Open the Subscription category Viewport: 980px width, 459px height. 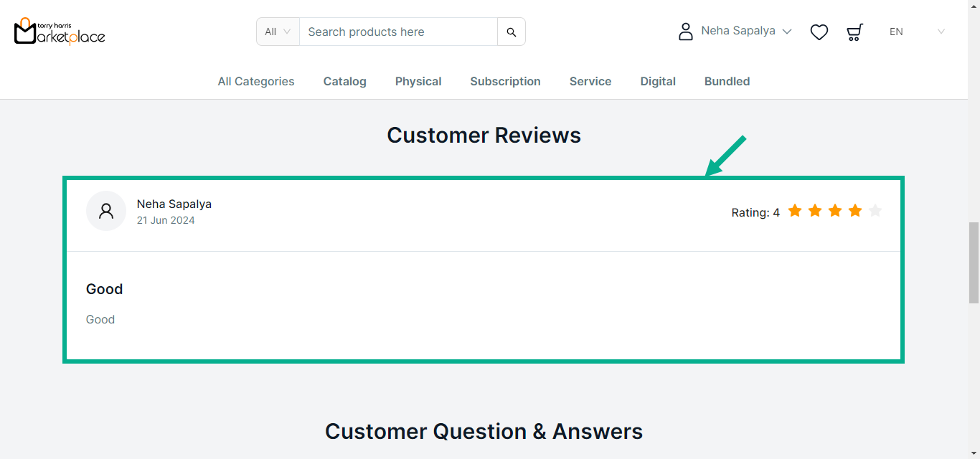506,82
